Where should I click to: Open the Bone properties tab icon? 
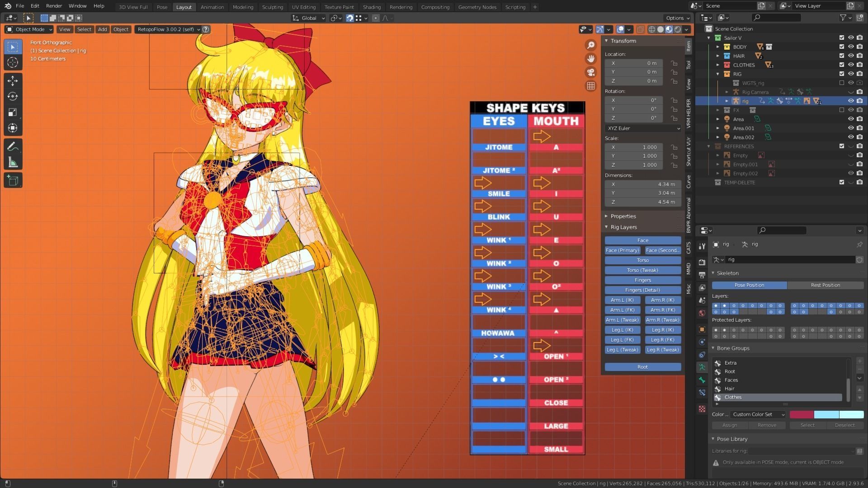point(702,380)
